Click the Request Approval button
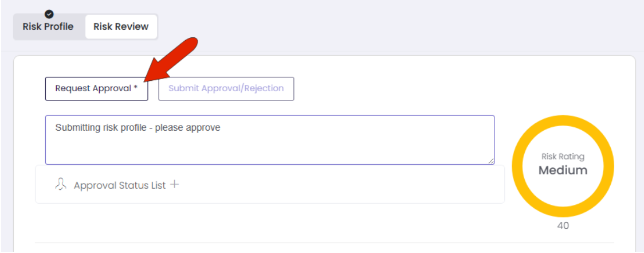This screenshot has width=644, height=253. [96, 88]
